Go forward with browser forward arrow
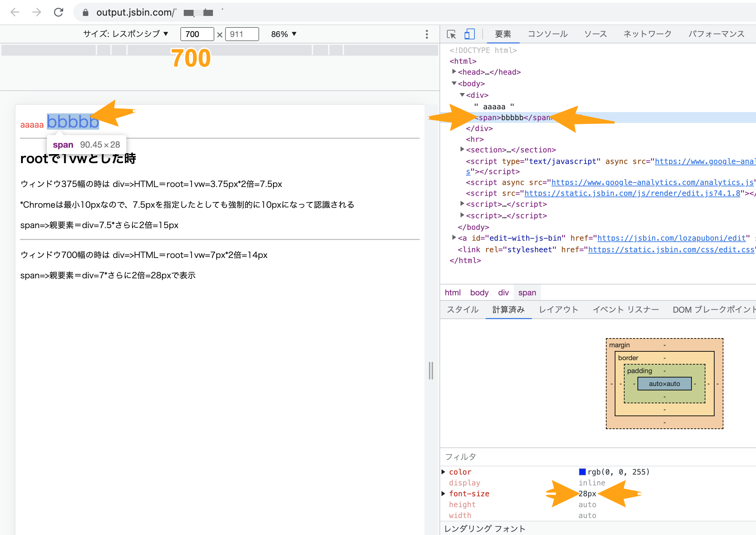756x535 pixels. [36, 13]
